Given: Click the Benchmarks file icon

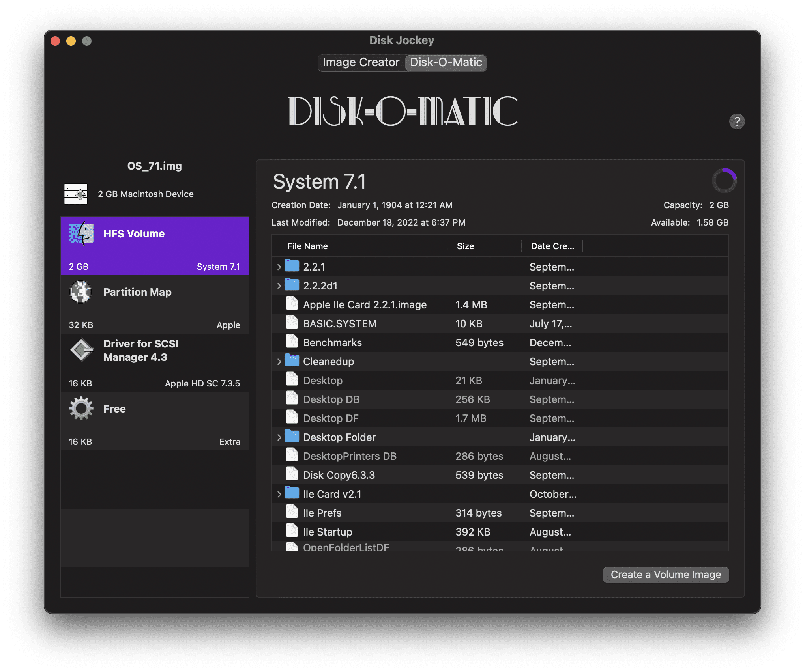Looking at the screenshot, I should pyautogui.click(x=292, y=342).
